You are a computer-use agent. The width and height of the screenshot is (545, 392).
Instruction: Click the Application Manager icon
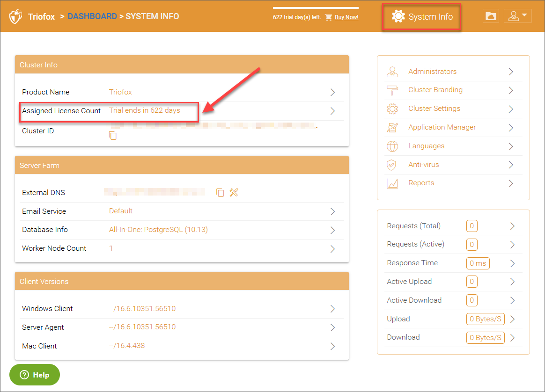click(392, 127)
